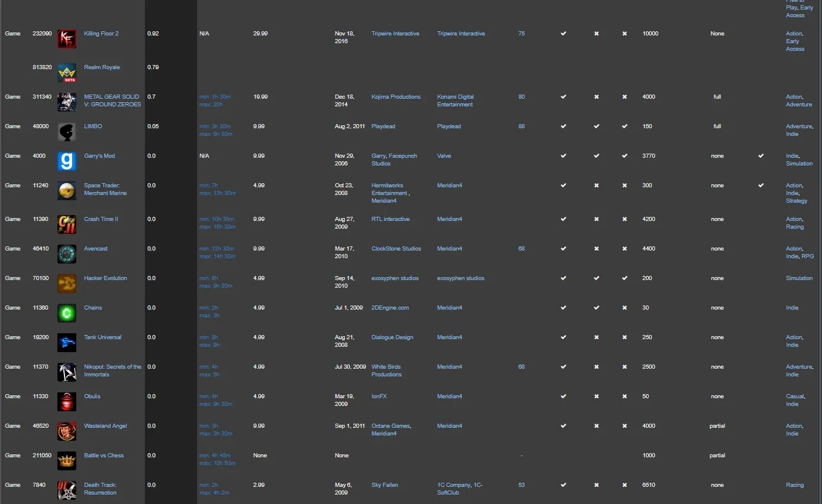
Task: Click the Wasteland Angel icon
Action: coord(67,431)
